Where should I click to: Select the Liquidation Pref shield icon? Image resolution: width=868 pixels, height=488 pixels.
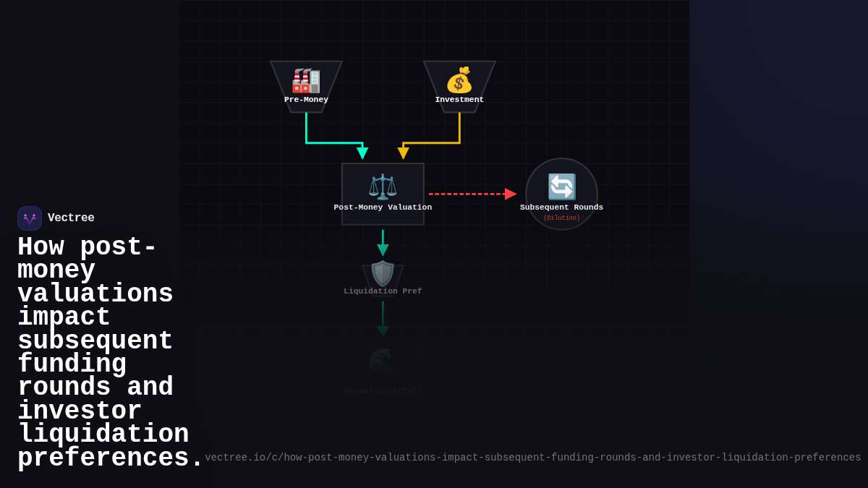coord(383,273)
